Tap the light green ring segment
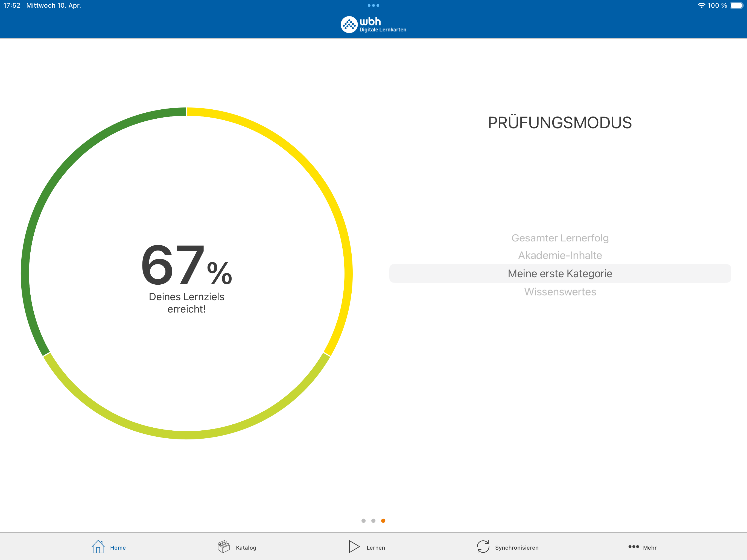Screen dimensions: 747x560 pyautogui.click(x=187, y=435)
